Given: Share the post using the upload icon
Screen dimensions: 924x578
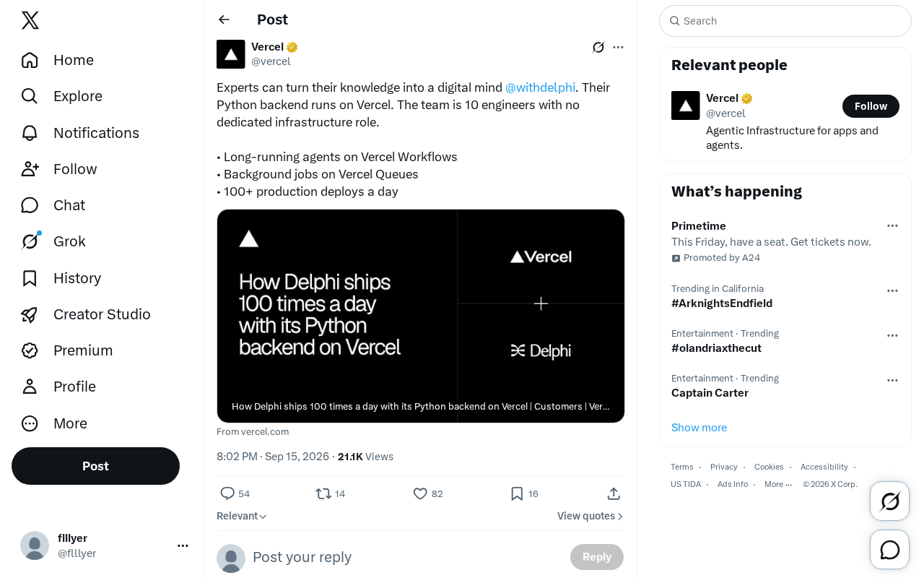Looking at the screenshot, I should [614, 493].
